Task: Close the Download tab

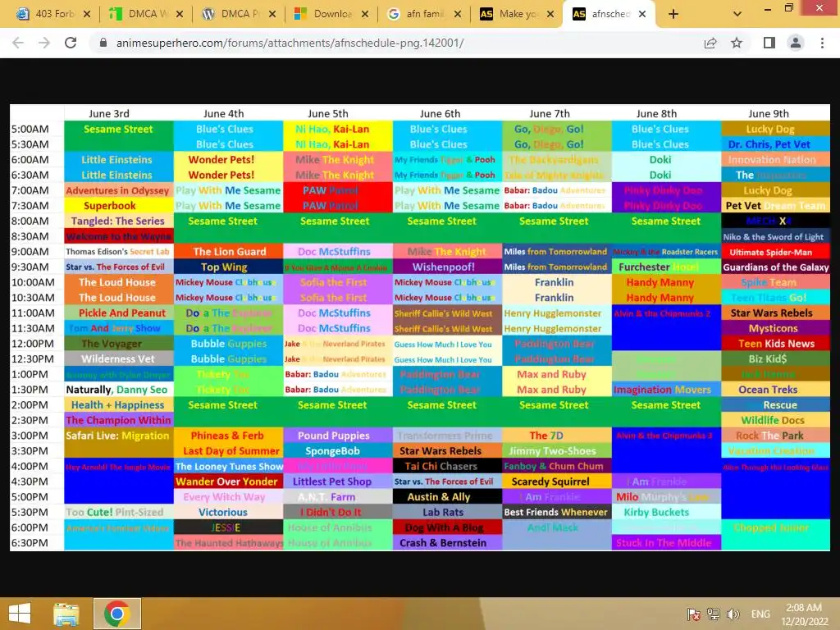Action: (365, 14)
